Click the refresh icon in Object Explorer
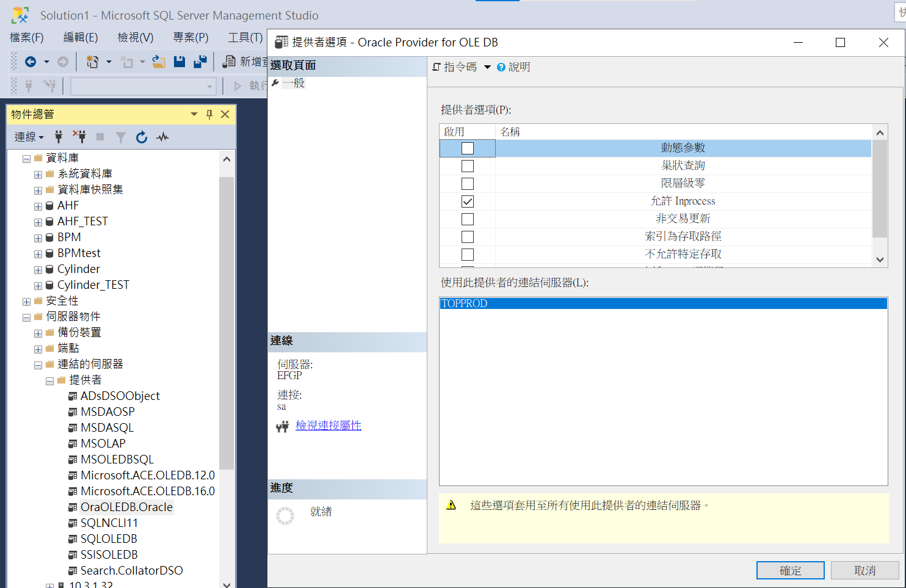The image size is (906, 588). click(142, 137)
